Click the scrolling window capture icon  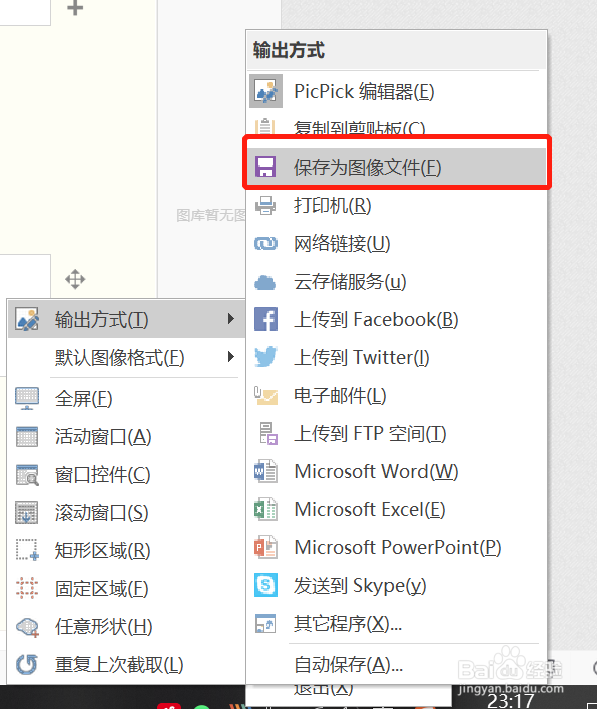[x=27, y=512]
